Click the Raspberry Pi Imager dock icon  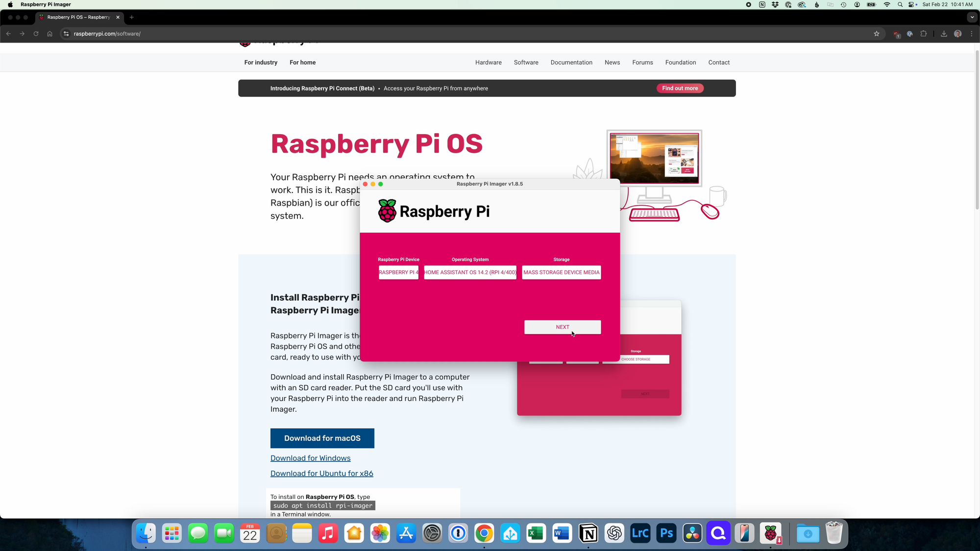pyautogui.click(x=771, y=533)
